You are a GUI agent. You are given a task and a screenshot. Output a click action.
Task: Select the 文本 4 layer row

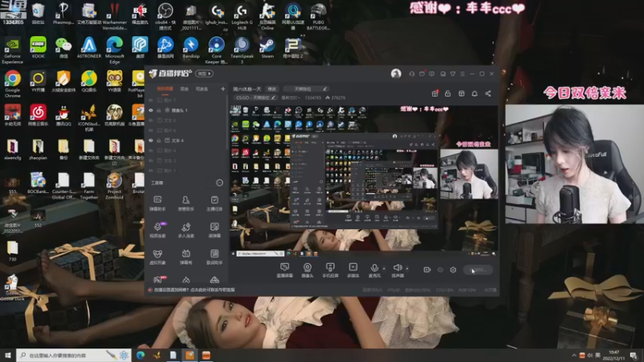(x=186, y=140)
